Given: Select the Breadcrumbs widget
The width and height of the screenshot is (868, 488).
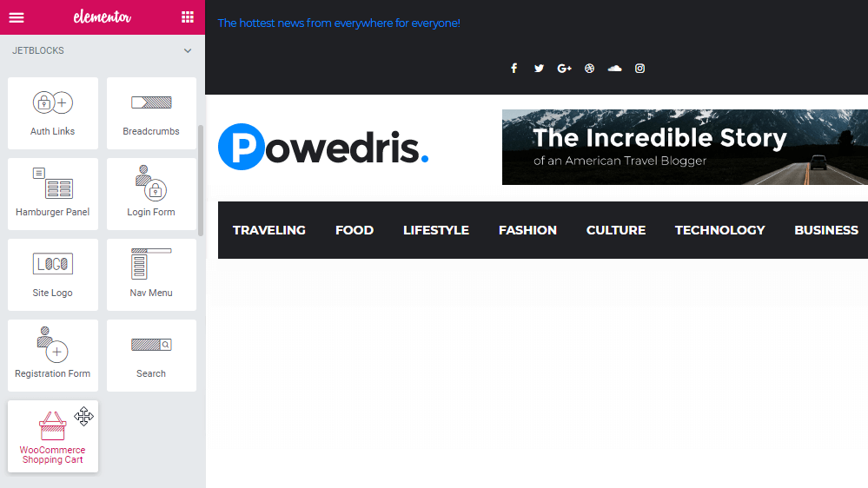Looking at the screenshot, I should [x=151, y=114].
